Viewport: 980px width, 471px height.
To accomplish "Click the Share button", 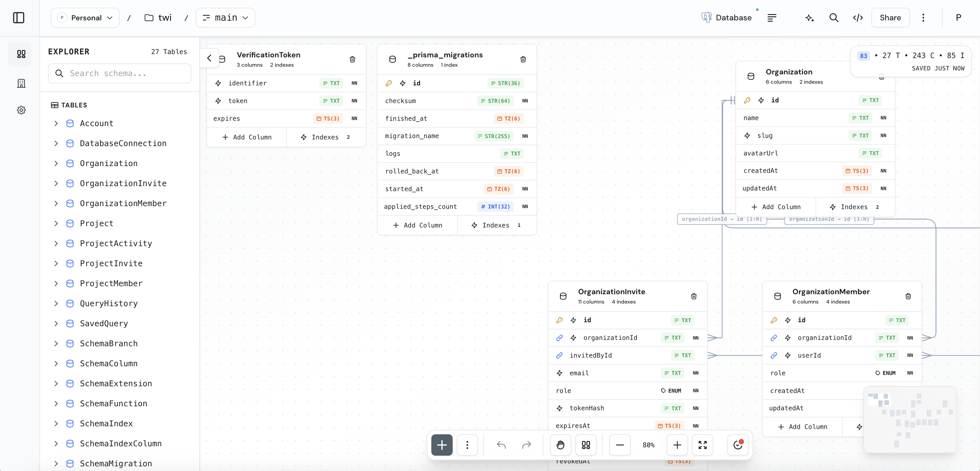I will (x=890, y=18).
